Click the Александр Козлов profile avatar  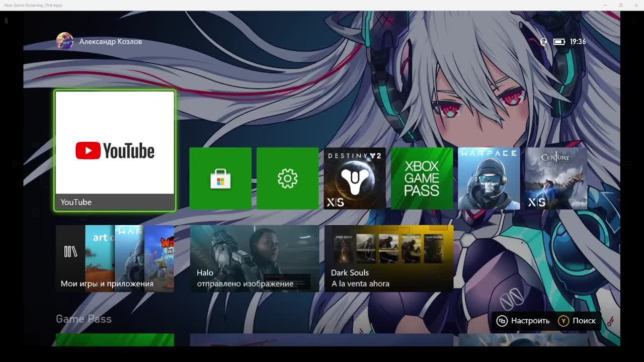(x=65, y=41)
